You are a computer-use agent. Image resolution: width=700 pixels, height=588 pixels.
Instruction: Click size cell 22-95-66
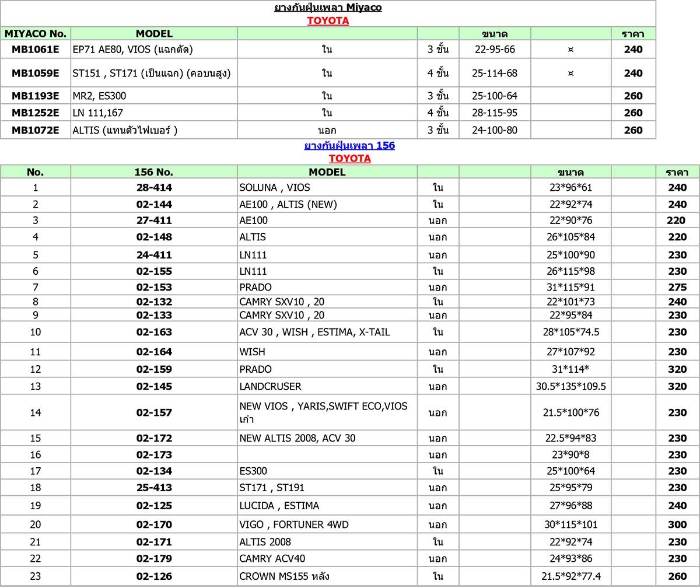tap(495, 50)
